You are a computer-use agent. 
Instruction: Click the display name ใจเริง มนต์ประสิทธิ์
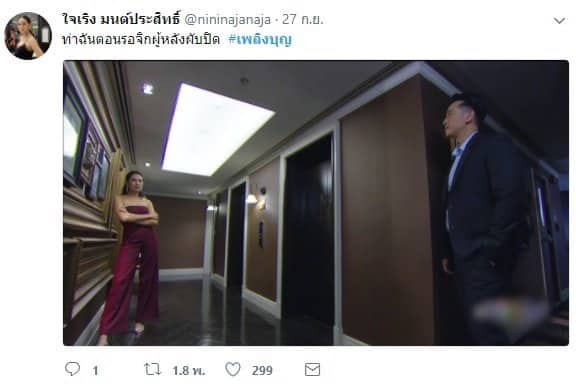(122, 19)
